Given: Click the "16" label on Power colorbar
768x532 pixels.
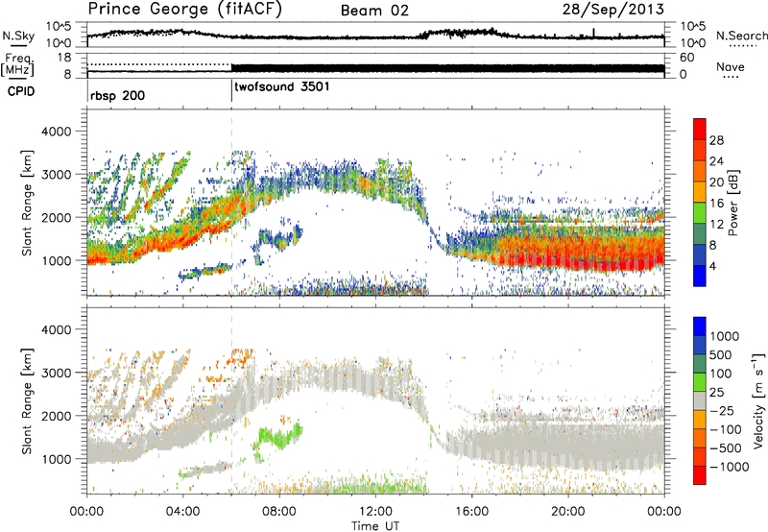Looking at the screenshot, I should click(716, 204).
